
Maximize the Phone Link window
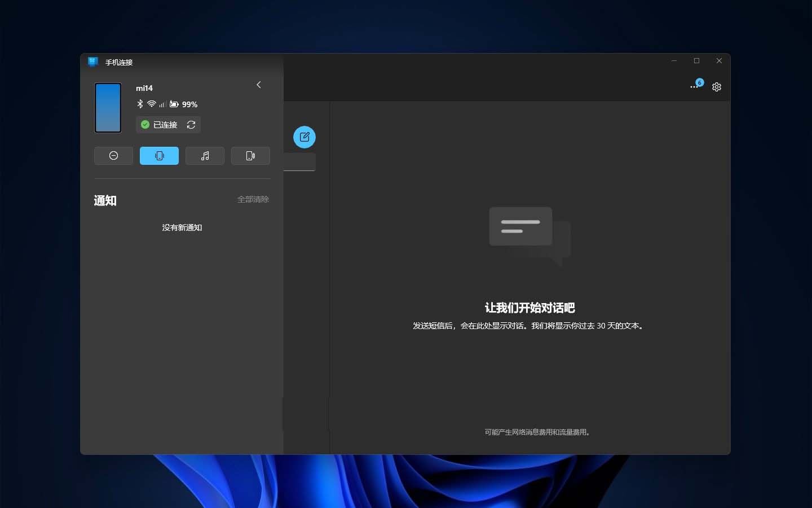tap(696, 61)
